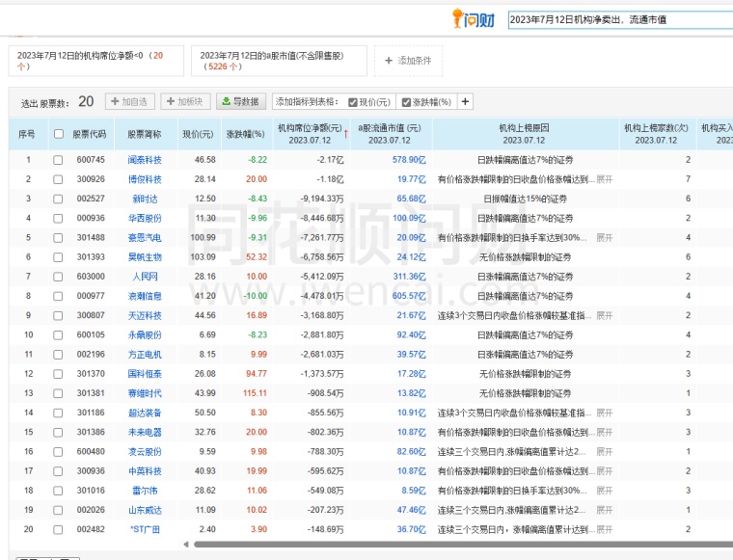
Task: Select stock code 301016 cell
Action: (91, 491)
